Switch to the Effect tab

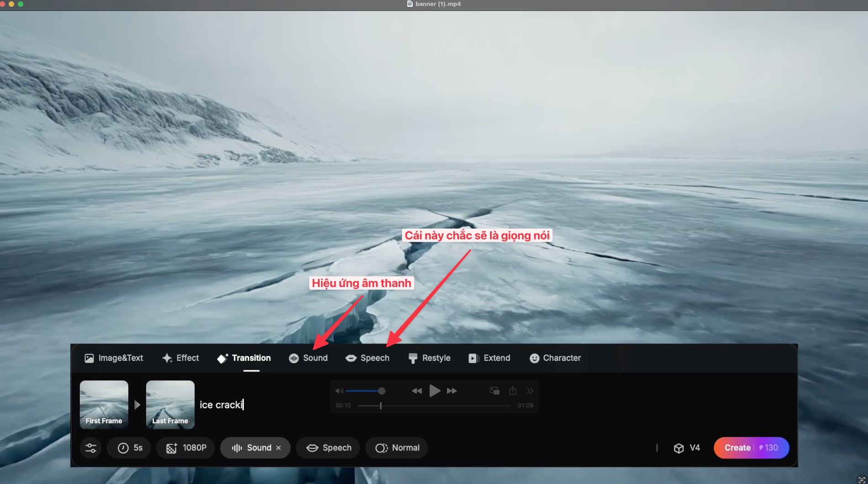[180, 358]
